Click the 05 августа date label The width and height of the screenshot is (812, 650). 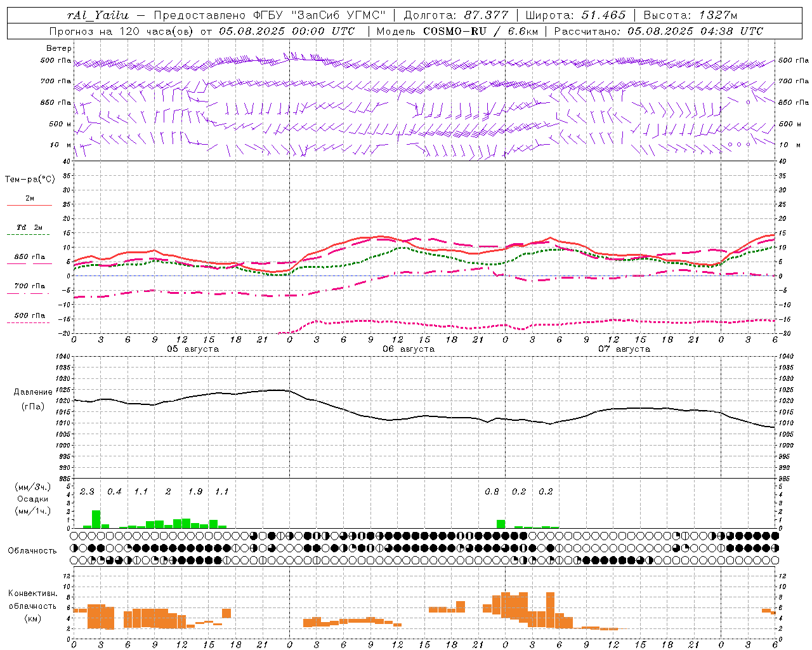pyautogui.click(x=193, y=349)
